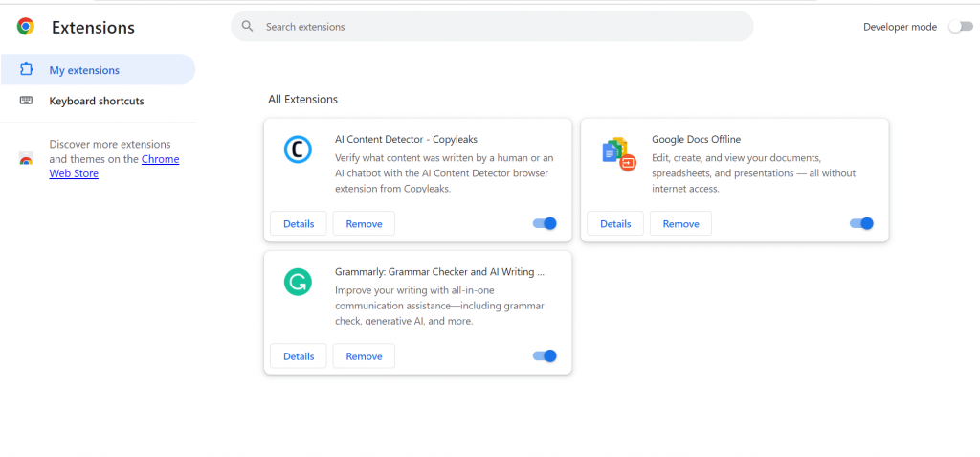Click the Developer mode label
Screen dimensions: 980x457
(x=900, y=27)
